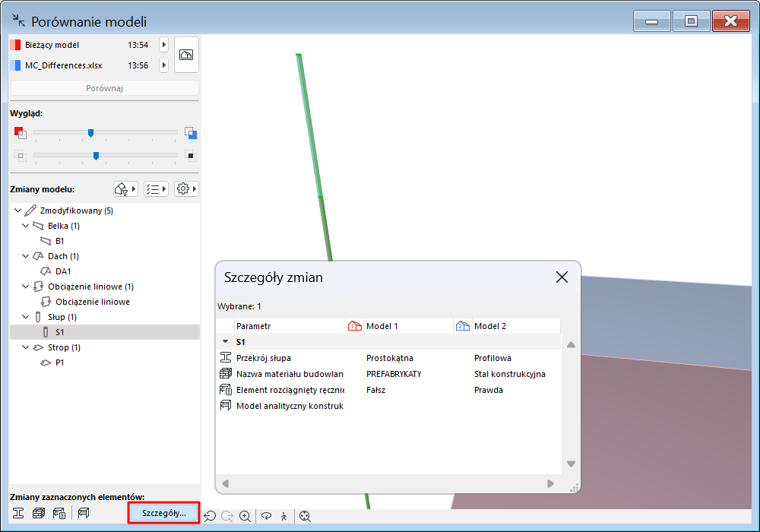Click the Zmodyfikowany pencil icon
Screen dimensions: 760x532
click(x=30, y=211)
